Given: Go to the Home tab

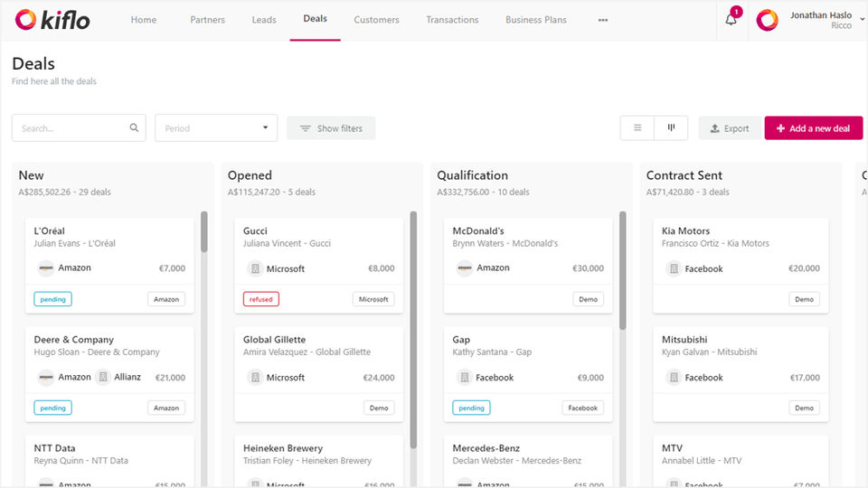Looking at the screenshot, I should point(144,20).
